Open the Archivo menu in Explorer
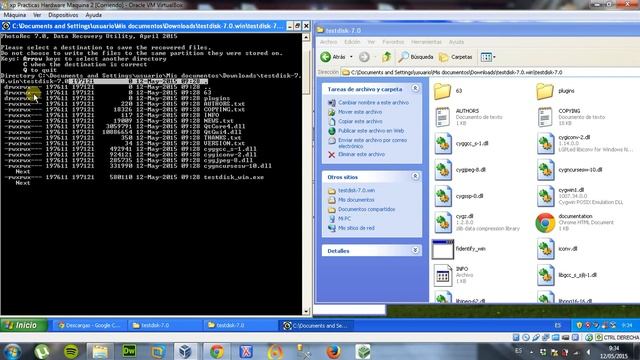This screenshot has width=640, height=360. [329, 42]
